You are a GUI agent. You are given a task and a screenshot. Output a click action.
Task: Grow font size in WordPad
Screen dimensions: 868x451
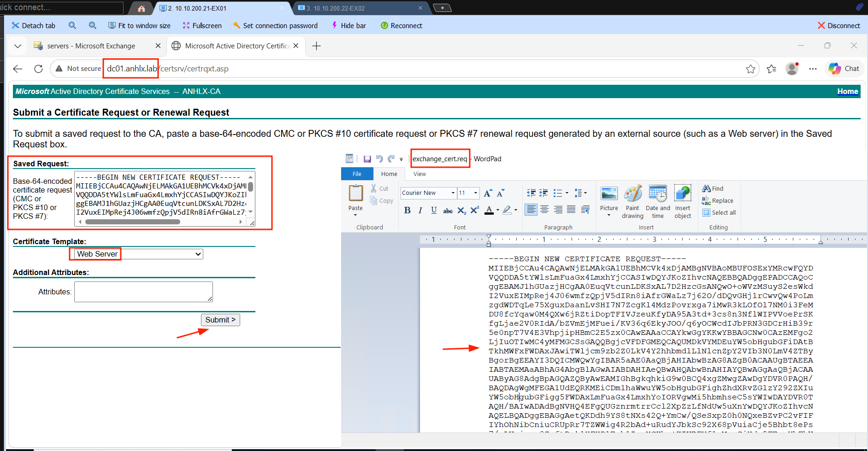click(x=488, y=193)
